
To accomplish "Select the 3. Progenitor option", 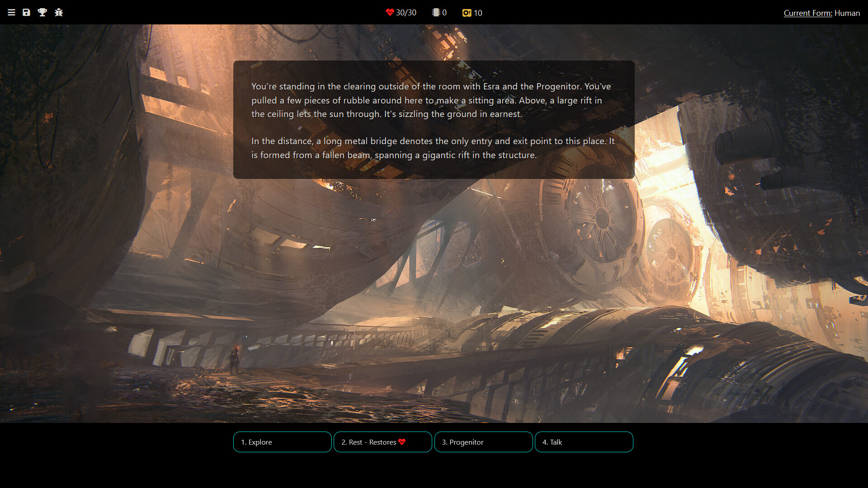I will pyautogui.click(x=483, y=442).
